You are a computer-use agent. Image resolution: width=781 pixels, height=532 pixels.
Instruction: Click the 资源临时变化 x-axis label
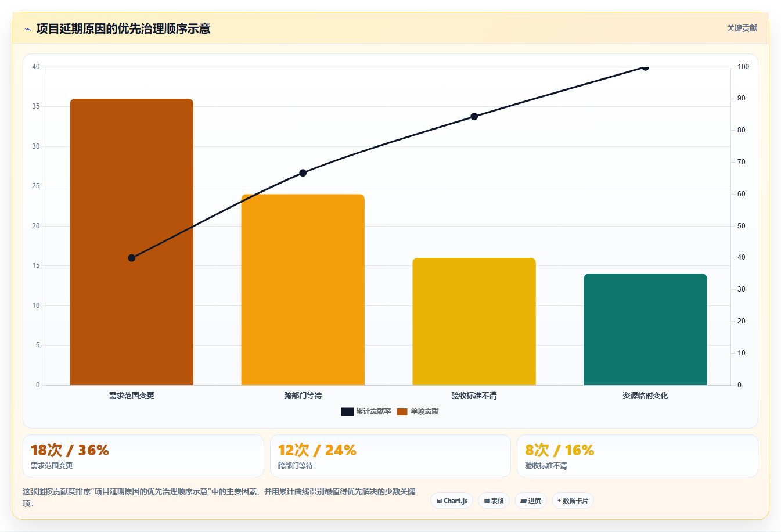tap(645, 396)
